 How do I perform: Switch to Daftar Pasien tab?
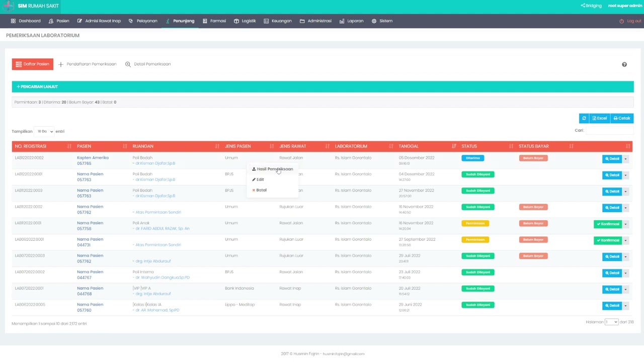33,64
